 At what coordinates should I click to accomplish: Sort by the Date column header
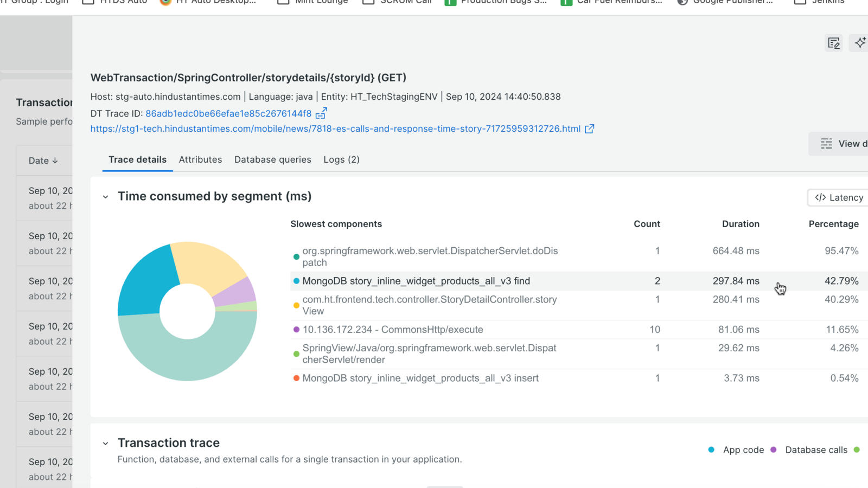(43, 160)
